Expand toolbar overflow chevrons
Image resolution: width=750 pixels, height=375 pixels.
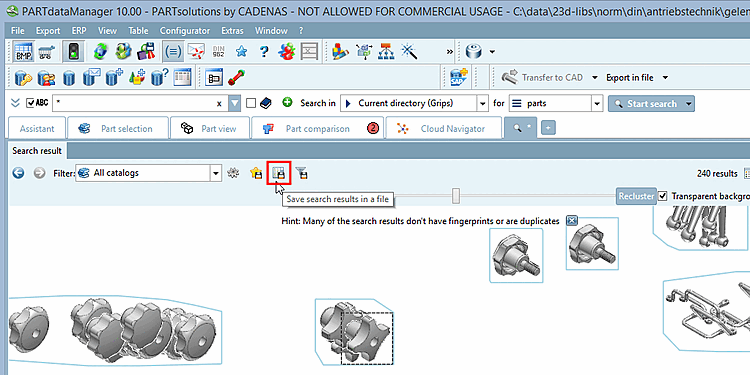[x=450, y=51]
